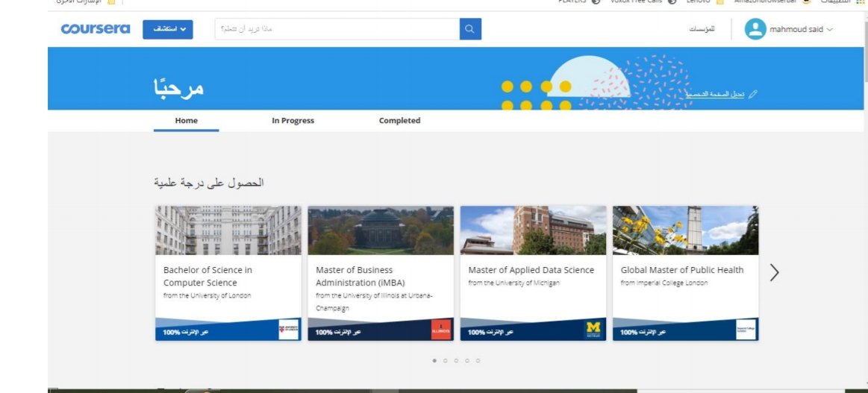Select the fifth carousel page dot
Image resolution: width=868 pixels, height=393 pixels.
(478, 360)
